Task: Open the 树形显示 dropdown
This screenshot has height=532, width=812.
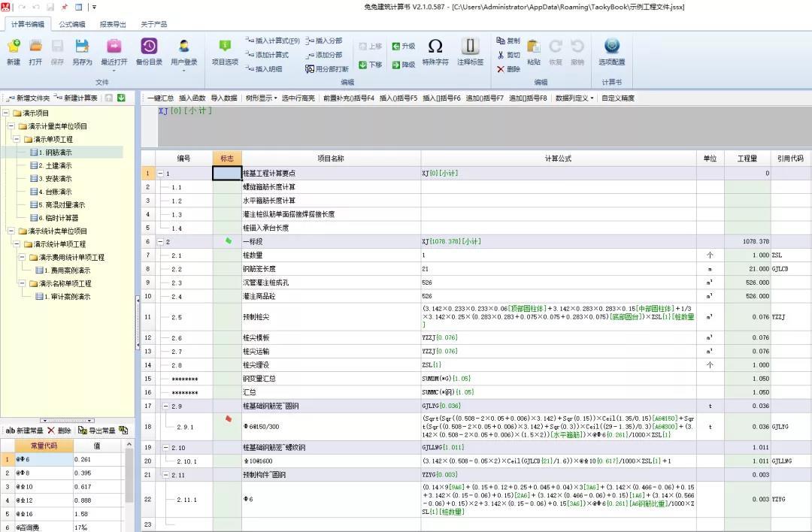Action: pos(261,98)
